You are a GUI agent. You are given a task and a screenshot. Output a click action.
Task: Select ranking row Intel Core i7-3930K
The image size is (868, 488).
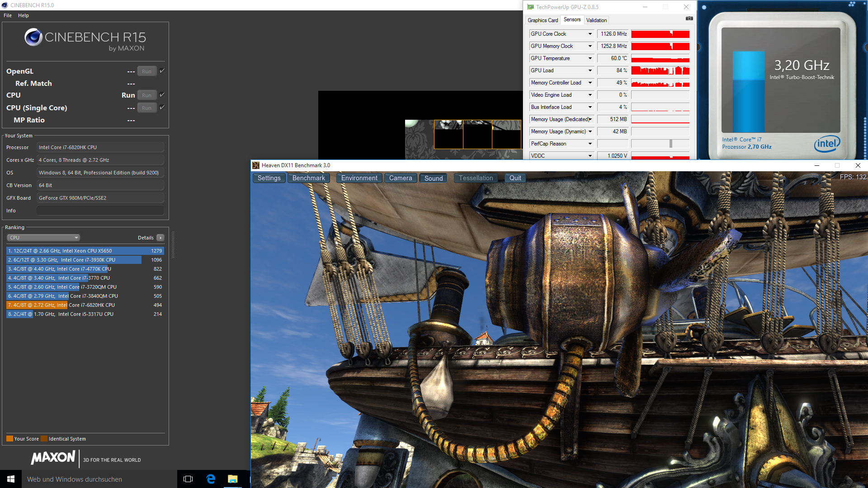85,260
